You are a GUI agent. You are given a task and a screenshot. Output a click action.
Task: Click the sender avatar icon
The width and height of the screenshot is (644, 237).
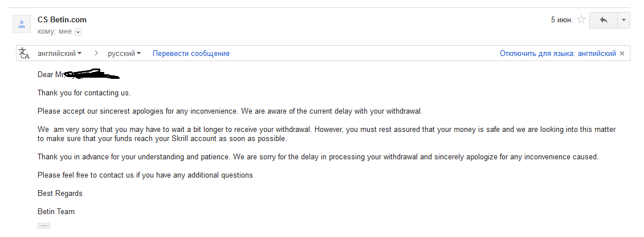pyautogui.click(x=22, y=24)
